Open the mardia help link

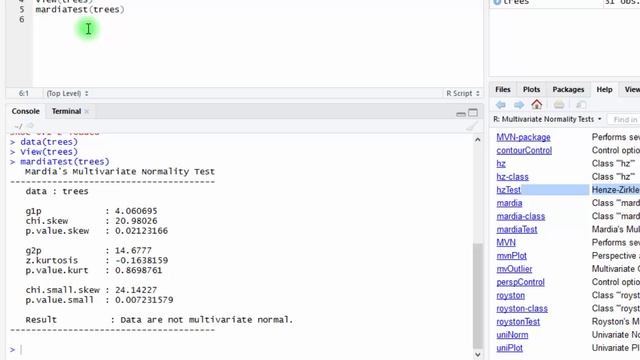(509, 203)
